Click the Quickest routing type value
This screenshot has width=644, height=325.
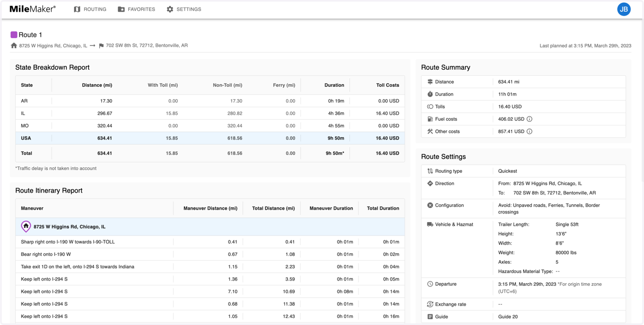pyautogui.click(x=508, y=171)
